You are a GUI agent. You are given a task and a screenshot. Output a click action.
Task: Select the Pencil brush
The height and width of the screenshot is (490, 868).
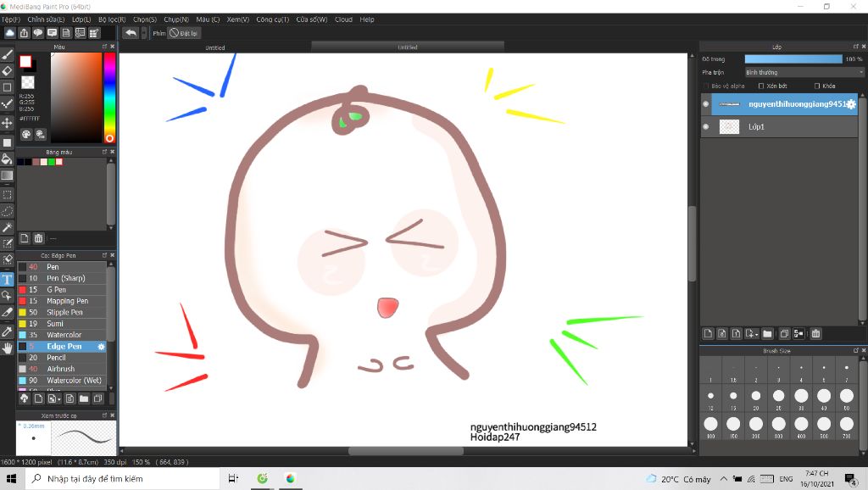pyautogui.click(x=61, y=358)
